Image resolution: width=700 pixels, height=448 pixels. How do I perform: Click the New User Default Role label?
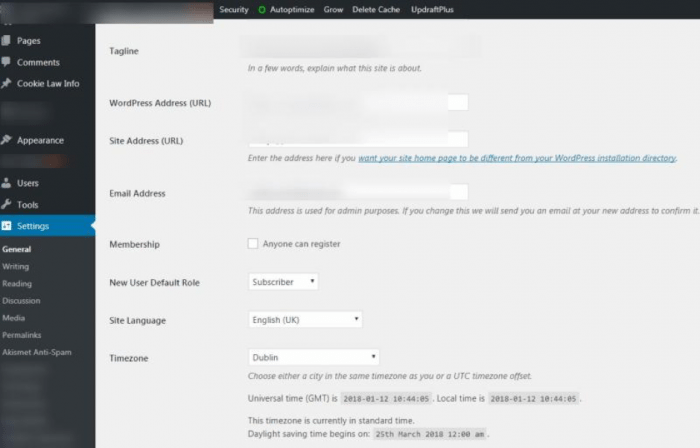click(x=154, y=282)
